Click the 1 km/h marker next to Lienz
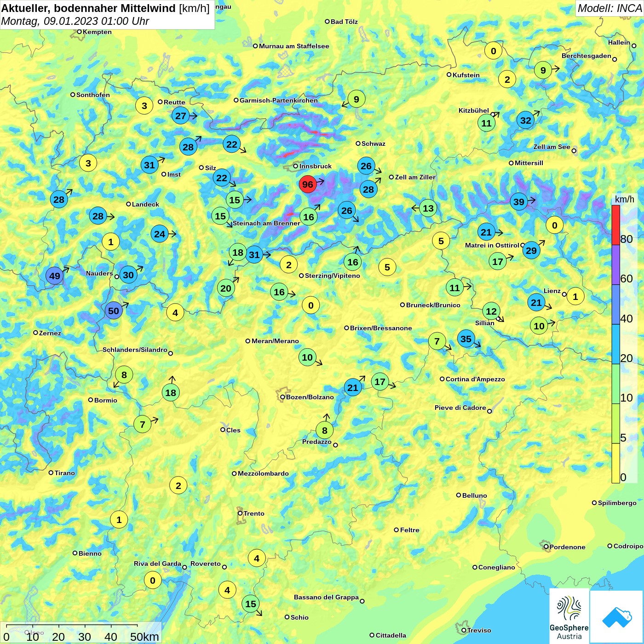644x644 pixels. pyautogui.click(x=575, y=296)
